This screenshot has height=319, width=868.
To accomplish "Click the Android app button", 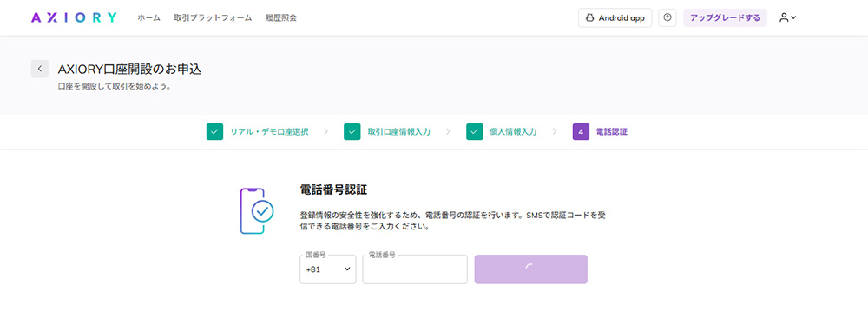I will [x=615, y=17].
